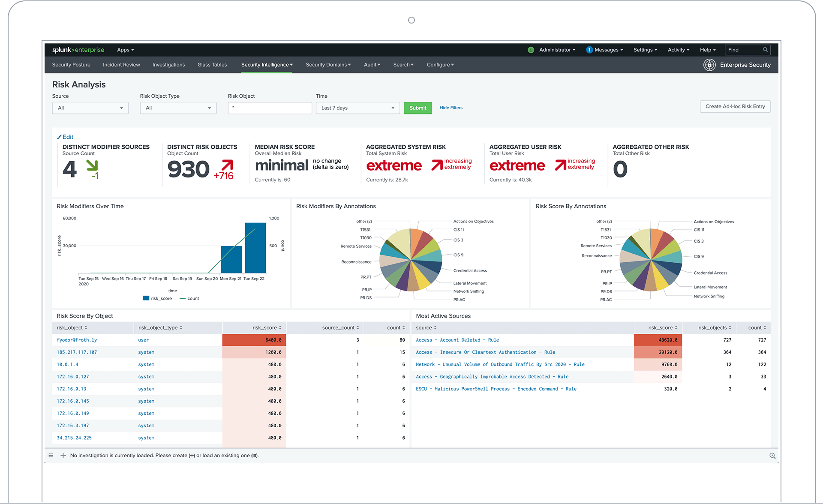Sort by risk_objects column

point(715,327)
